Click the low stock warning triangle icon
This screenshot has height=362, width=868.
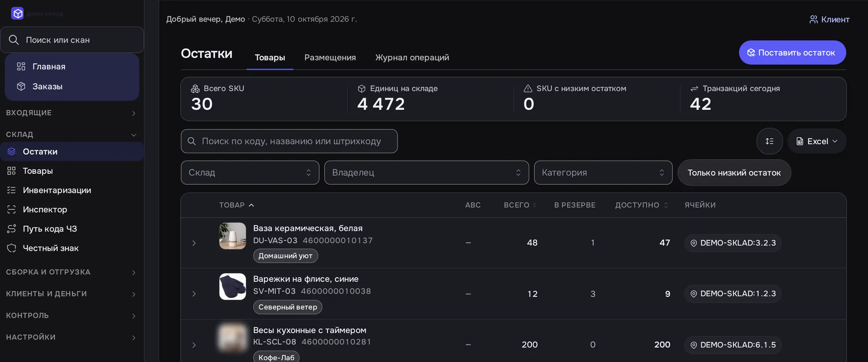click(x=528, y=88)
